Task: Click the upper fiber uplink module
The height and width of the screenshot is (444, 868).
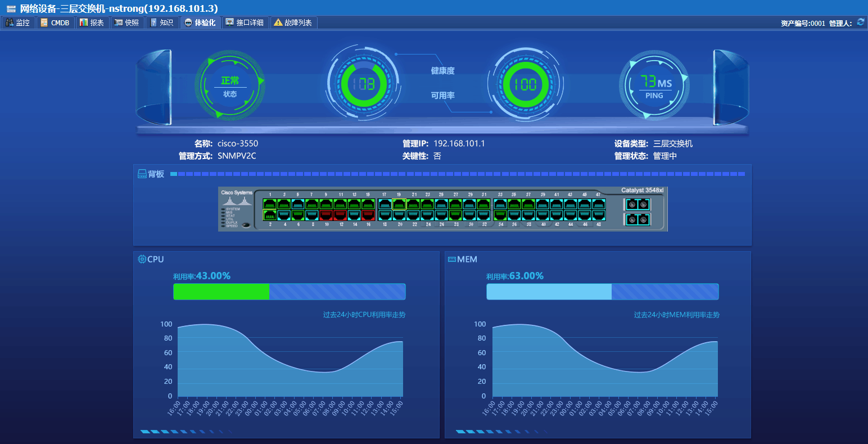Action: (x=638, y=205)
